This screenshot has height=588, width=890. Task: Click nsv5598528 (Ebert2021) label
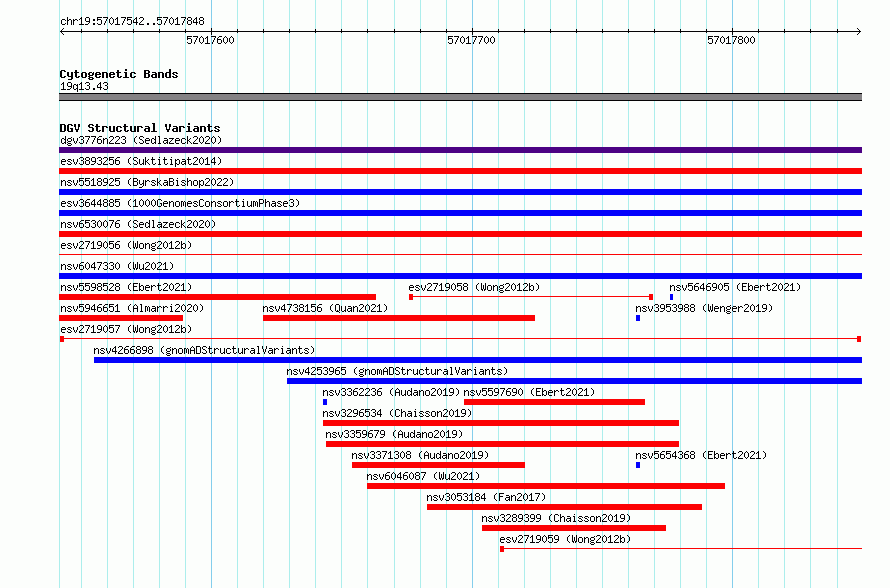click(x=126, y=287)
